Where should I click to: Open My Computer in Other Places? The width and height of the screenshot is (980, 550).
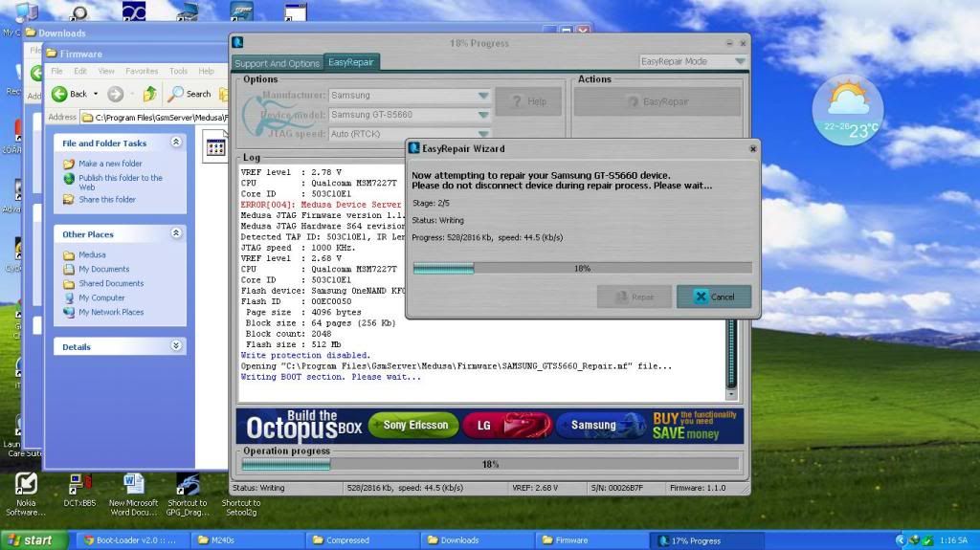(x=101, y=298)
